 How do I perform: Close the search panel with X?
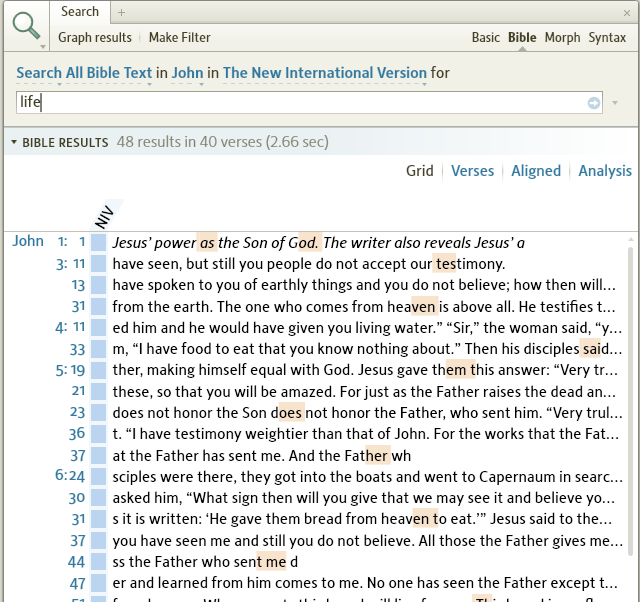pyautogui.click(x=627, y=13)
